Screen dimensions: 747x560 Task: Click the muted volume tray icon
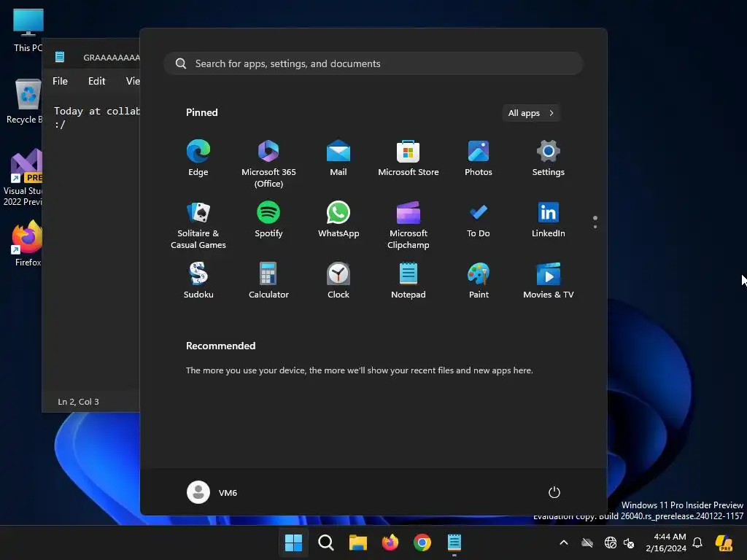tap(629, 542)
